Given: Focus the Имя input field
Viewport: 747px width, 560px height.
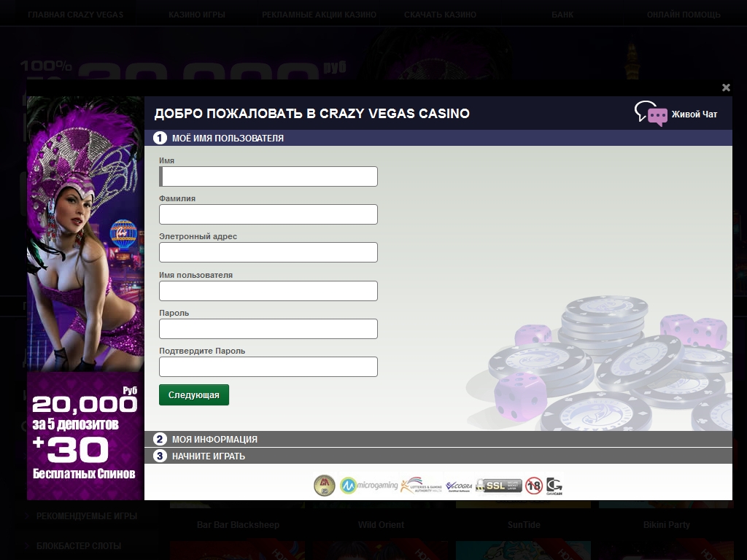Looking at the screenshot, I should (268, 176).
